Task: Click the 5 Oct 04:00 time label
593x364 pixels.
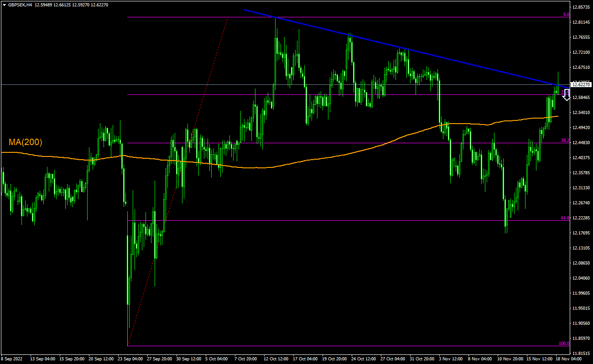Action: tap(218, 359)
